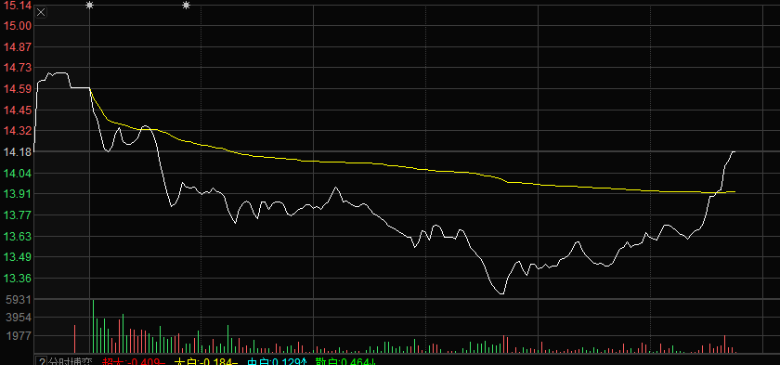The height and width of the screenshot is (365, 780).
Task: Click the 14.87 price axis label
Action: (x=17, y=47)
